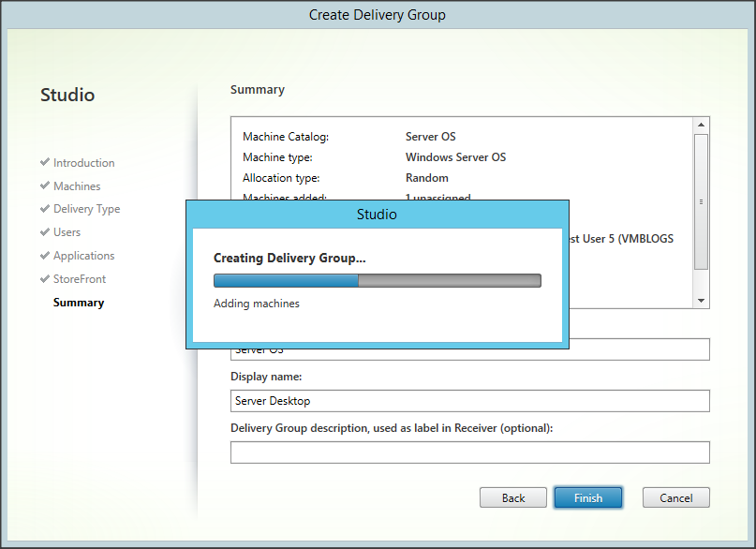Select the Machine type row in summary
Screen dimensions: 756x549
(375, 157)
